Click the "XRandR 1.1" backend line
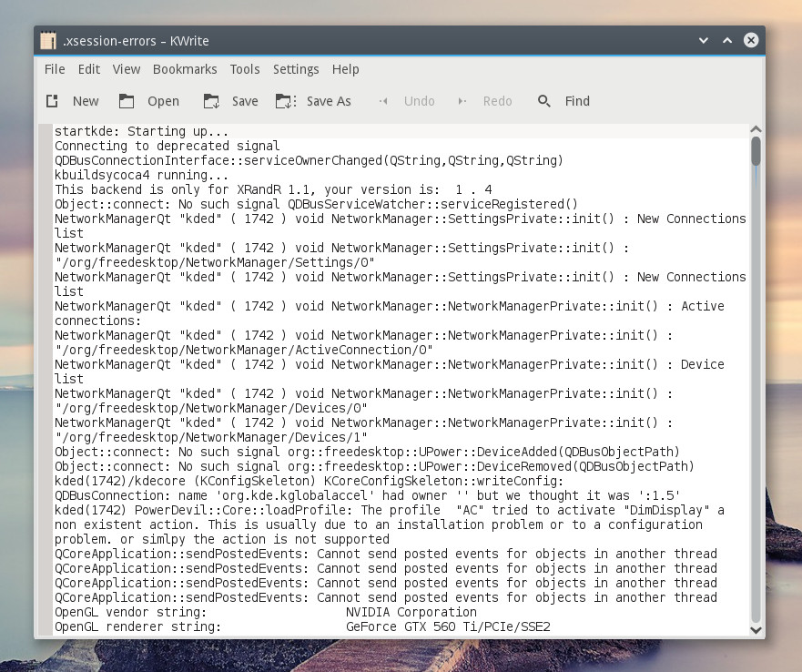This screenshot has width=802, height=672. coord(273,190)
